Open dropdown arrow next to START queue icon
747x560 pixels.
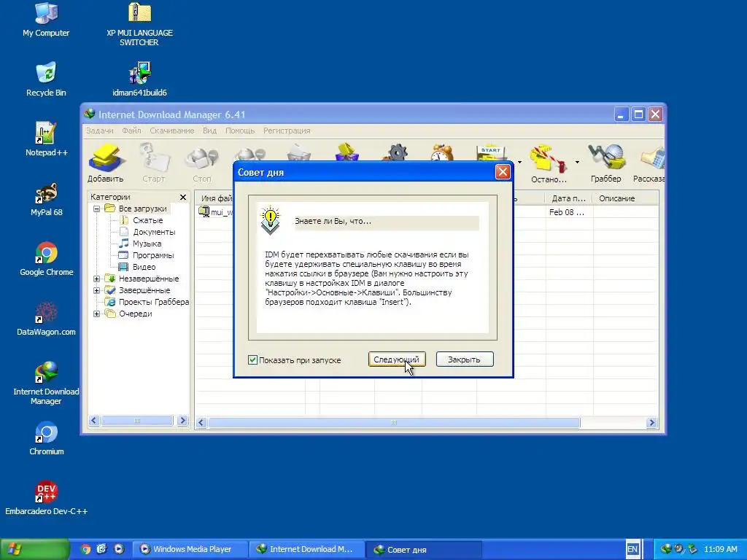click(x=519, y=163)
